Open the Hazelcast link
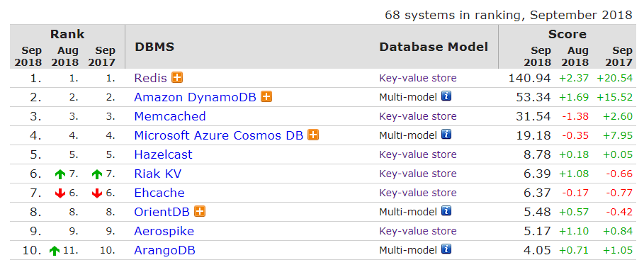The width and height of the screenshot is (644, 260). point(163,154)
